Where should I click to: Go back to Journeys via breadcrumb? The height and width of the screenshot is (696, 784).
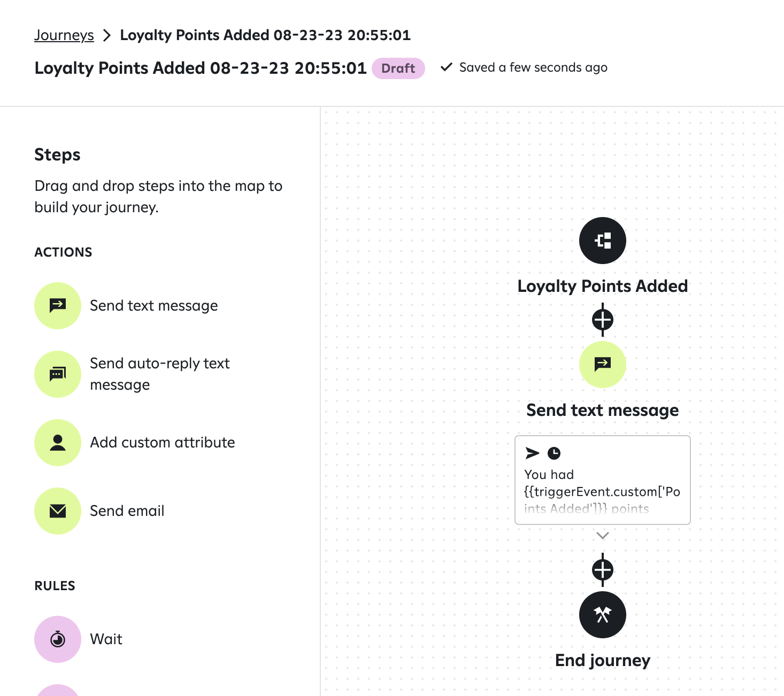point(64,35)
